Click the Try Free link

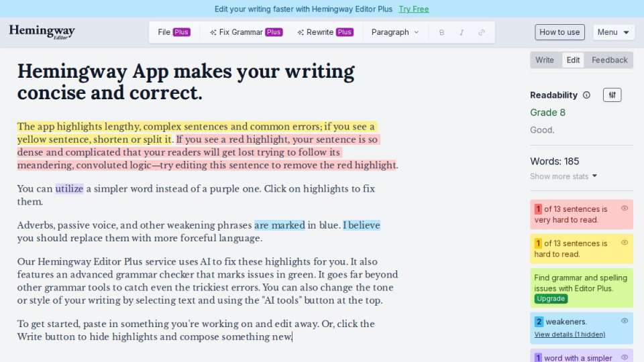coord(414,9)
